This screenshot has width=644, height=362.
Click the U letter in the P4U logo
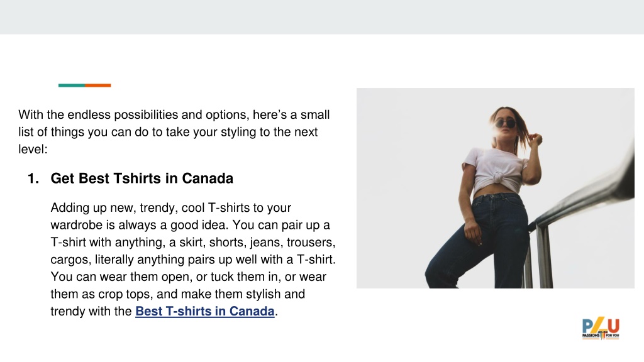click(614, 326)
